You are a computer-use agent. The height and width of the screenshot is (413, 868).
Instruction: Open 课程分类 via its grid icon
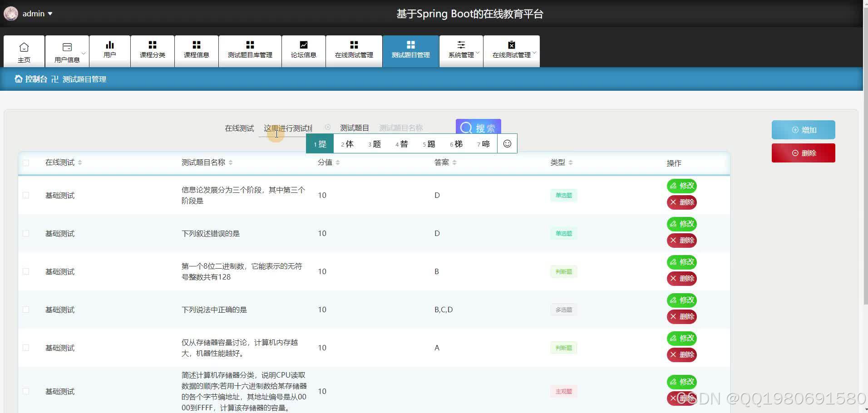(152, 45)
